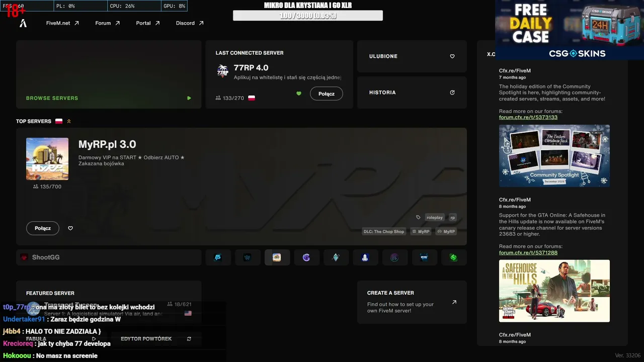Click the Ver. 33206 version label
Image resolution: width=644 pixels, height=362 pixels.
(628, 355)
